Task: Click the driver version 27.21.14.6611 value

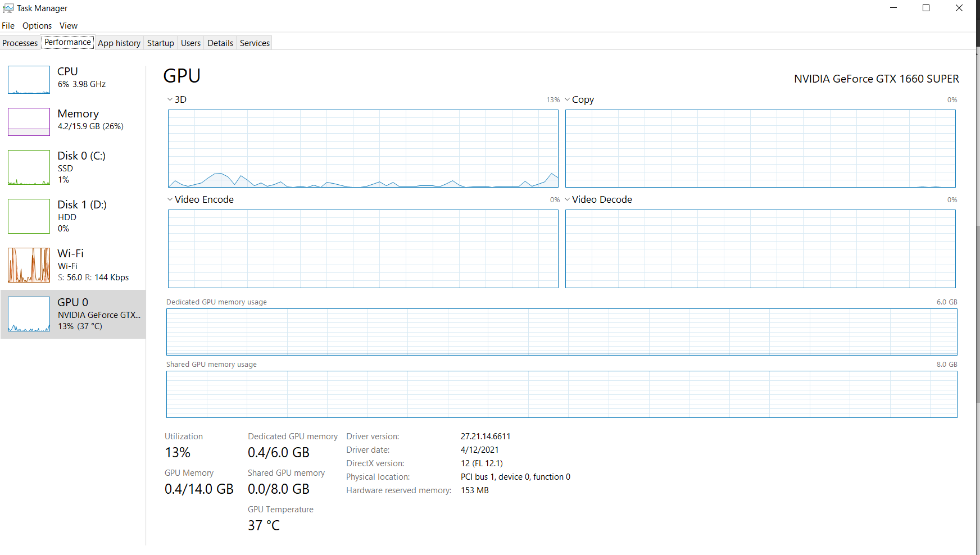Action: (486, 436)
